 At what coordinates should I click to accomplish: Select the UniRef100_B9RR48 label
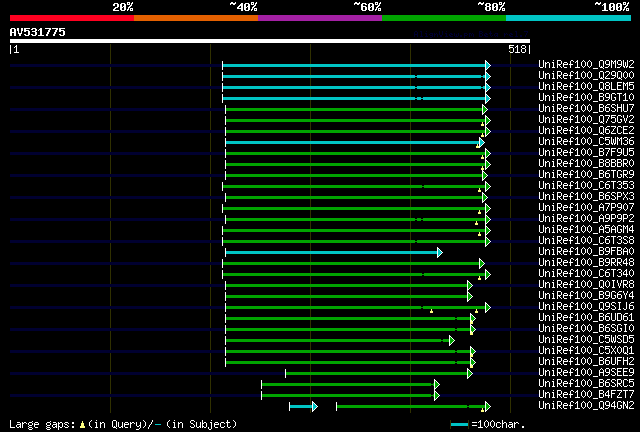586,263
